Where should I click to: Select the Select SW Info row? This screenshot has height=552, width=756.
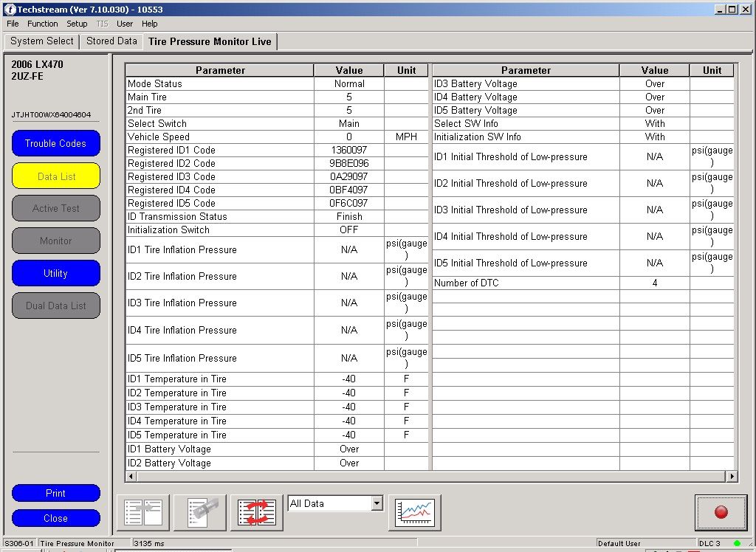[x=583, y=123]
